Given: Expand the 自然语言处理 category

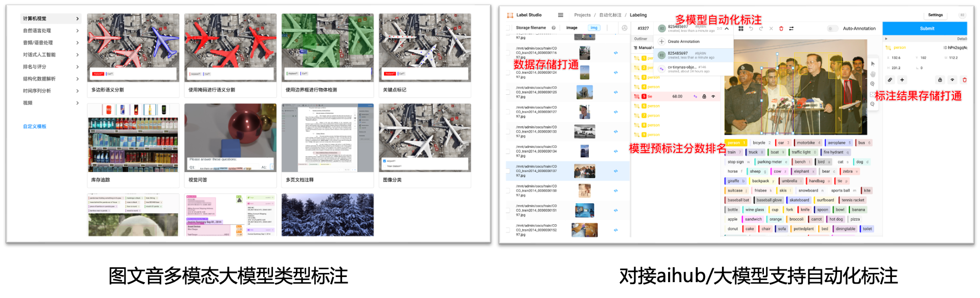Looking at the screenshot, I should (50, 31).
